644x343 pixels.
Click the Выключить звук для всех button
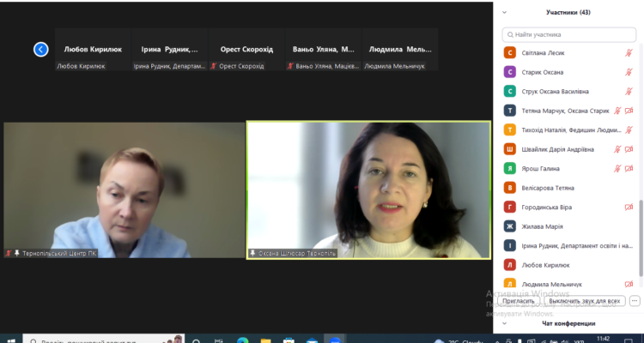pyautogui.click(x=585, y=301)
